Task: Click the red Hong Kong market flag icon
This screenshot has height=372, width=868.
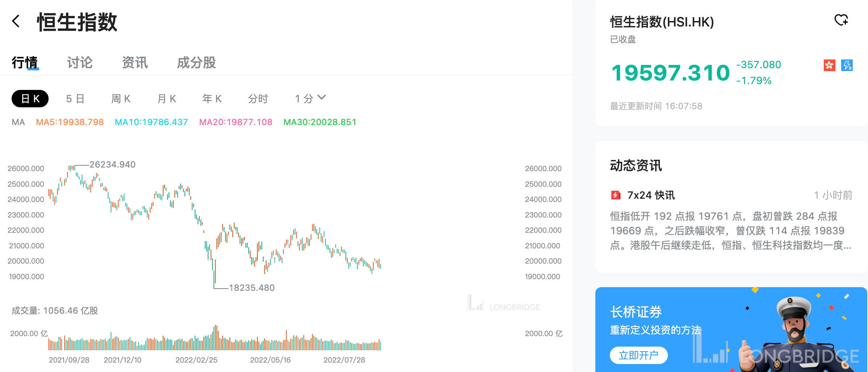Action: [x=830, y=65]
